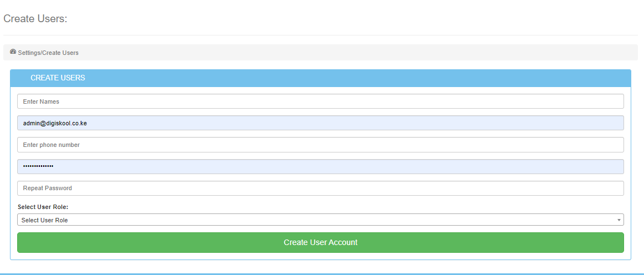
Task: Click the admin@digiskool.co.ke email field
Action: click(x=320, y=123)
